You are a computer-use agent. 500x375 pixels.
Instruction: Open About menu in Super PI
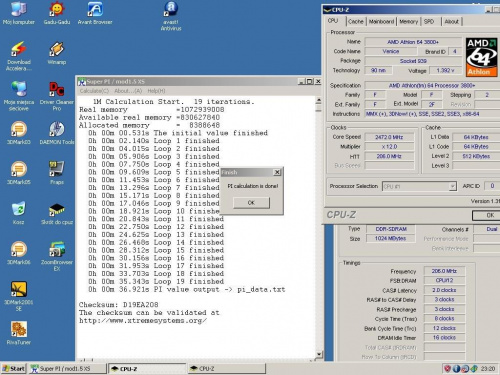pyautogui.click(x=128, y=91)
